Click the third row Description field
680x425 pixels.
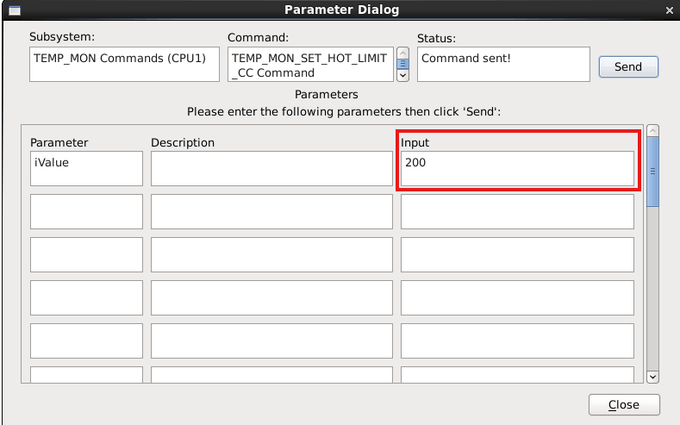coord(271,255)
